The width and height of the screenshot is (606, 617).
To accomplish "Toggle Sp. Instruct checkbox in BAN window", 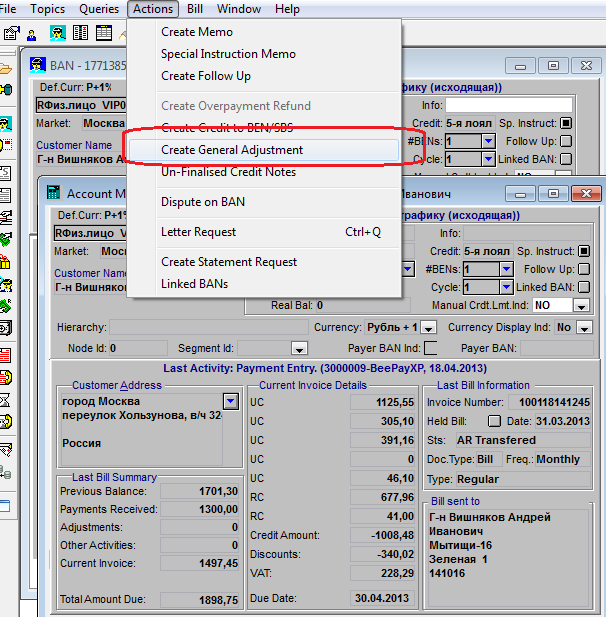I will (x=566, y=123).
